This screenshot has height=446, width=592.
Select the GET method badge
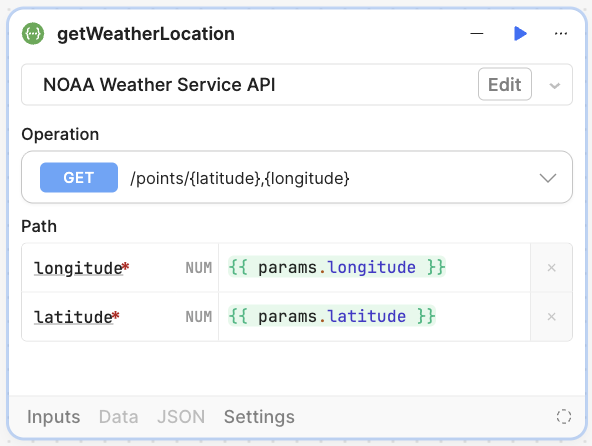click(79, 177)
